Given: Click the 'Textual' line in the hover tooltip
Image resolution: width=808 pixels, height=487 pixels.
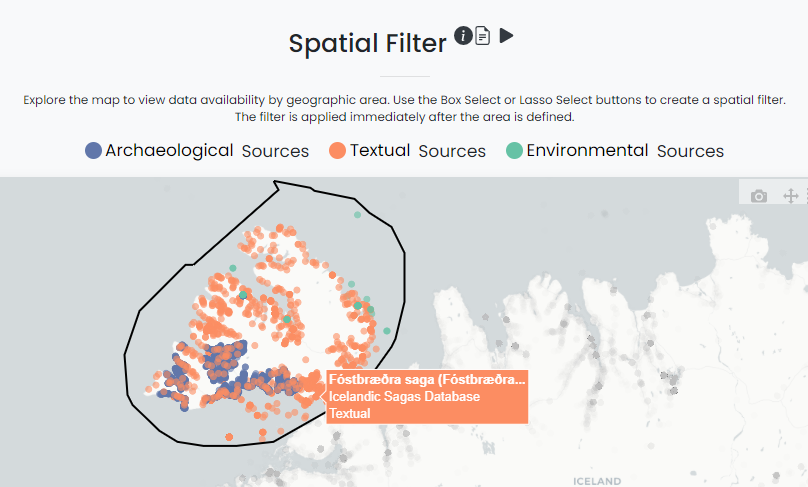Looking at the screenshot, I should 350,413.
